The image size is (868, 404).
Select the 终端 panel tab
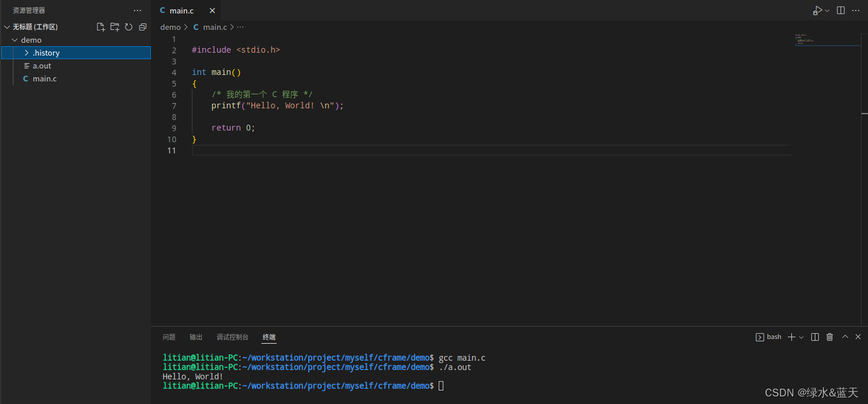(x=269, y=337)
